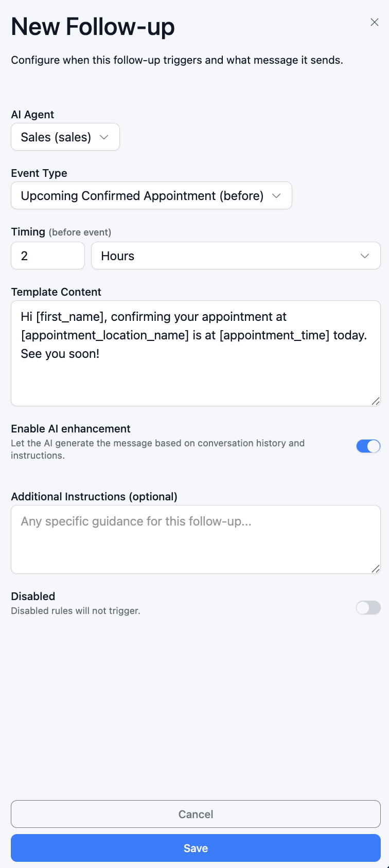Close the New Follow-up dialog
389x868 pixels.
(375, 22)
